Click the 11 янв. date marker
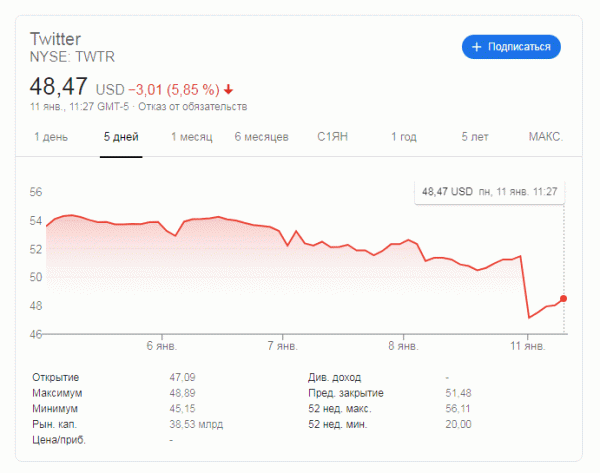The width and height of the screenshot is (600, 473). coord(526,346)
